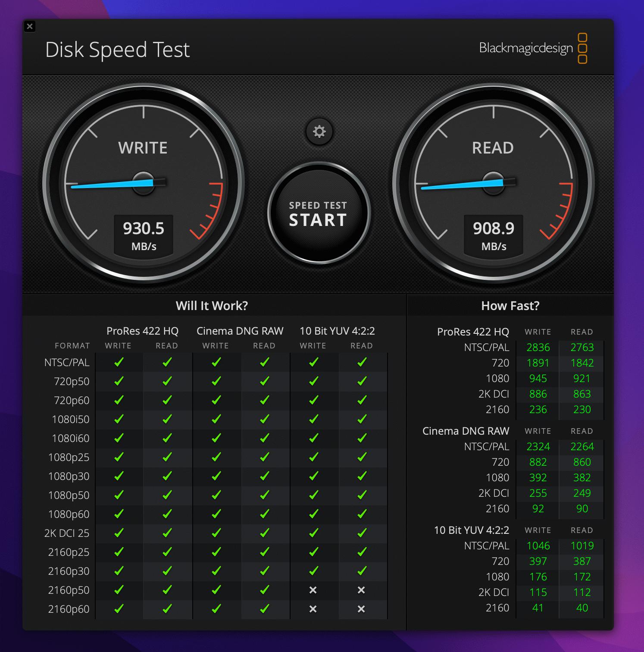
Task: Click the 1080p60 ProRes read checkmark
Action: 167,514
